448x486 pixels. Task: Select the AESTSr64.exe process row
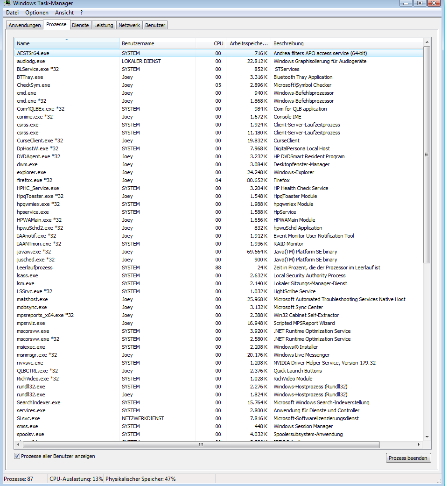[219, 53]
